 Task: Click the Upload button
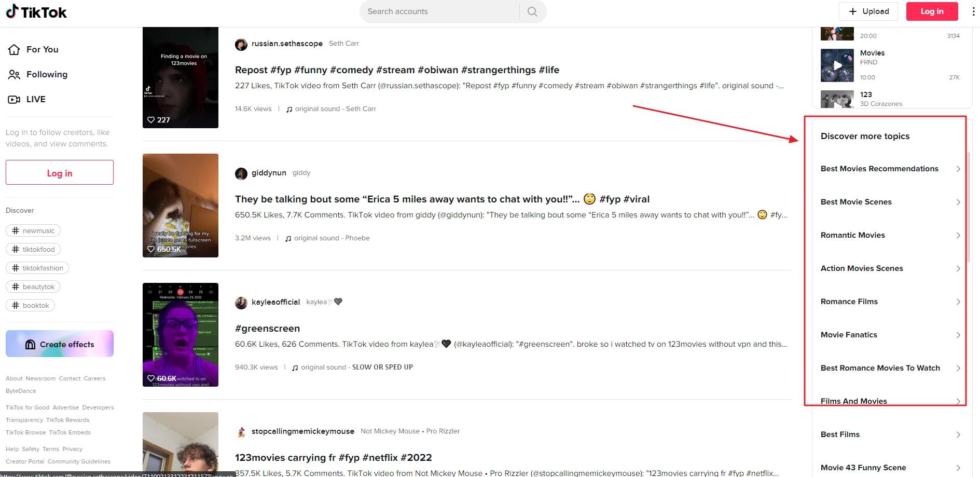868,11
